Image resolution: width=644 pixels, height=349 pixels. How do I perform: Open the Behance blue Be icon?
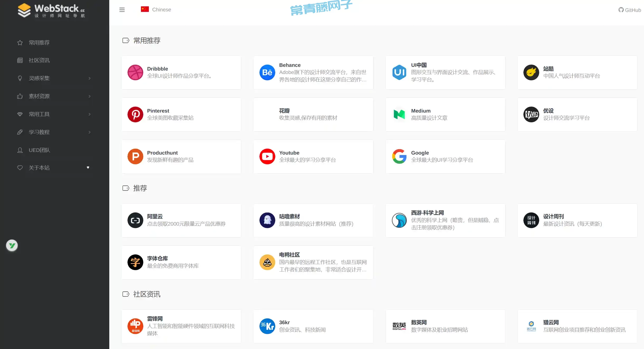[x=267, y=72]
